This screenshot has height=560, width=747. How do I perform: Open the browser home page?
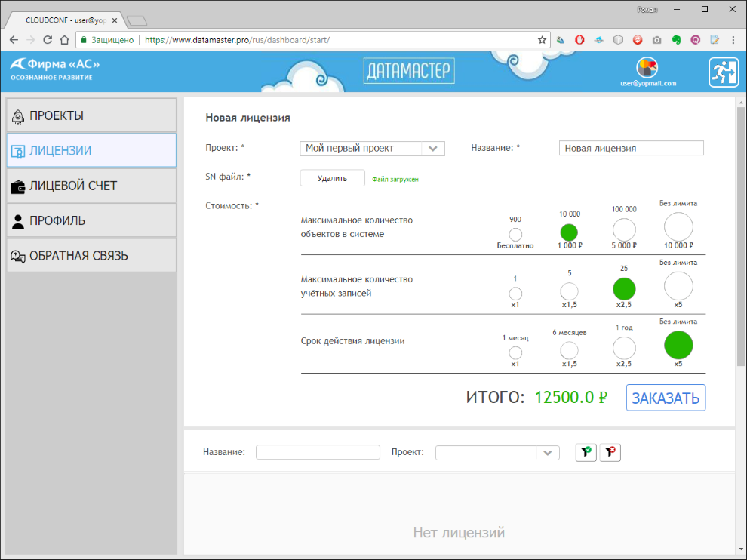(x=64, y=40)
